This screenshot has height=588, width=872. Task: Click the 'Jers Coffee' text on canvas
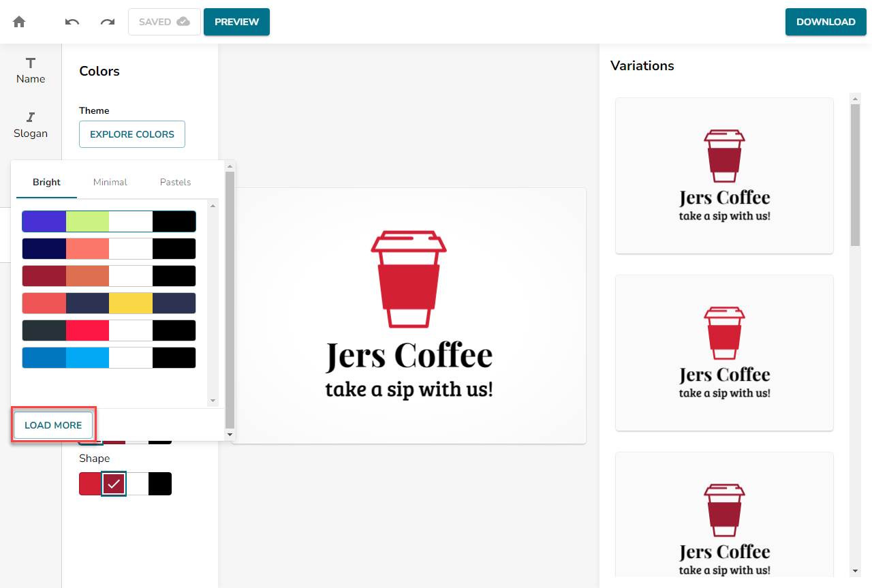409,356
